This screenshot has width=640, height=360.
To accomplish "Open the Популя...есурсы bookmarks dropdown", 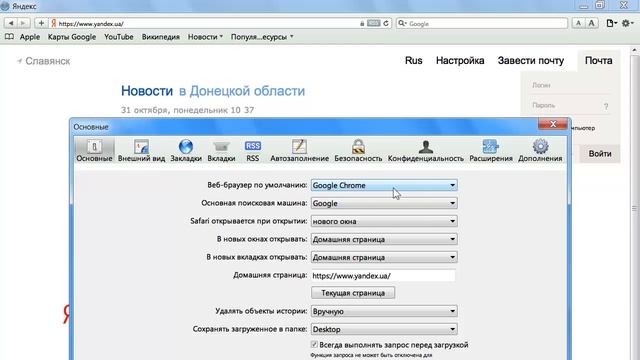I will (262, 37).
